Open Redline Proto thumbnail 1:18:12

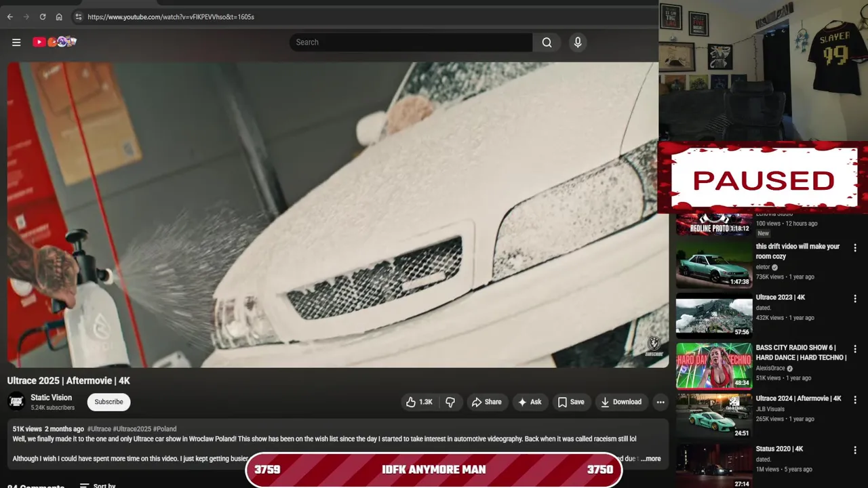714,224
